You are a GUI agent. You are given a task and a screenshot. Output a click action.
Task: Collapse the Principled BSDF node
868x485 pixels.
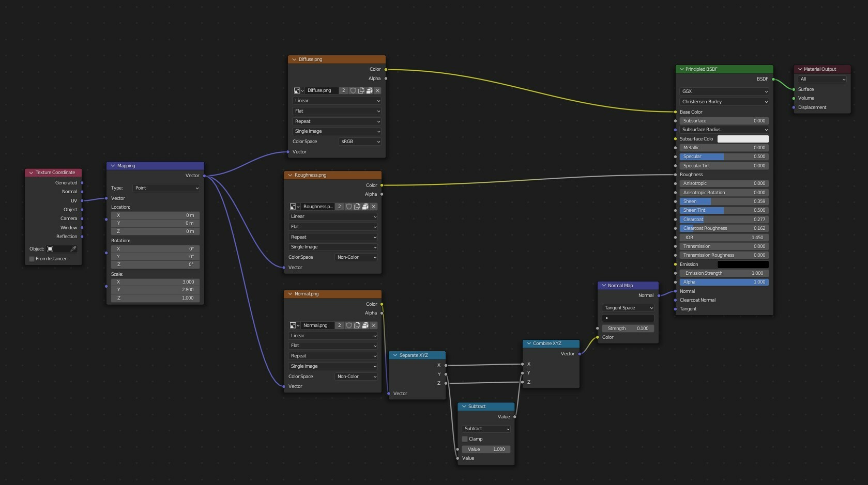click(x=681, y=69)
